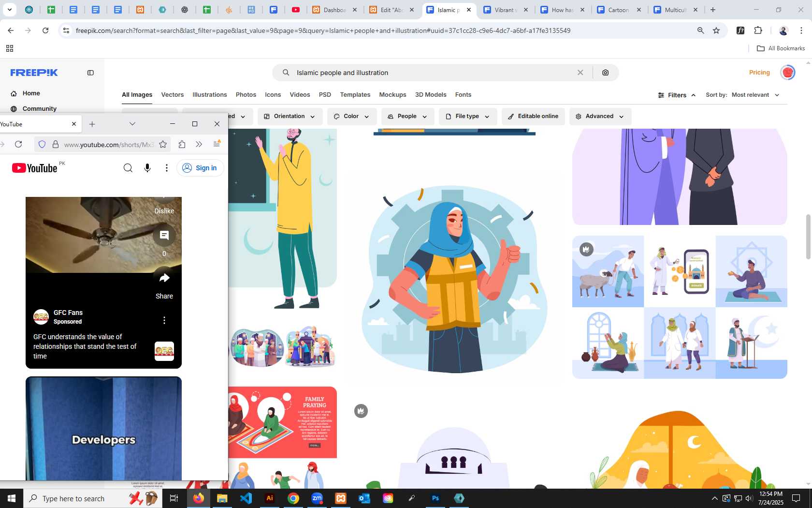The width and height of the screenshot is (812, 508).
Task: Toggle the Freepik sidebar panel icon
Action: [90, 73]
